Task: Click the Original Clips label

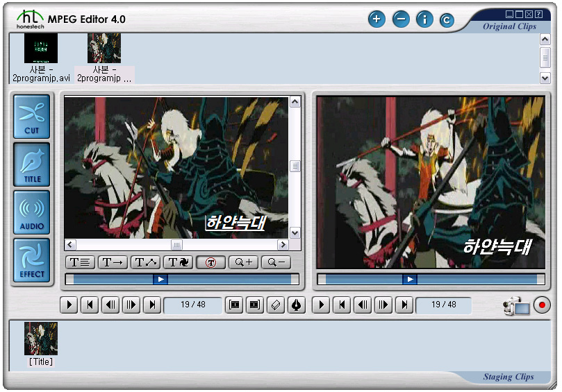Action: tap(509, 26)
